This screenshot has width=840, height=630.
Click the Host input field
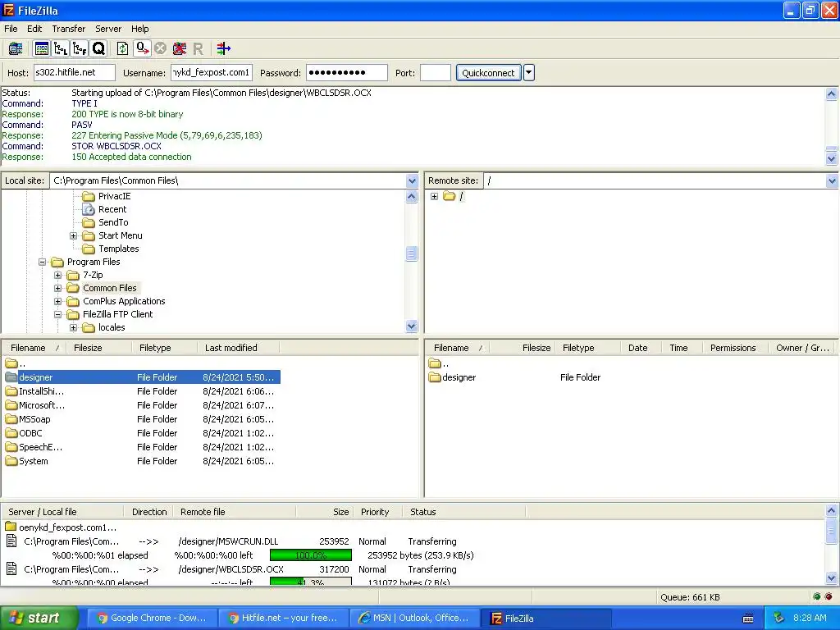75,73
